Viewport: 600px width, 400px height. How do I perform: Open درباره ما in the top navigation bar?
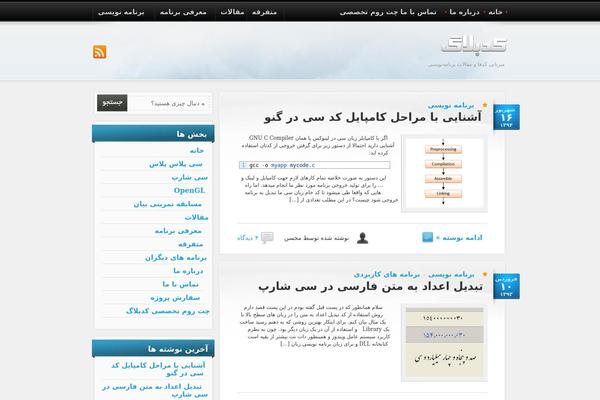click(464, 12)
